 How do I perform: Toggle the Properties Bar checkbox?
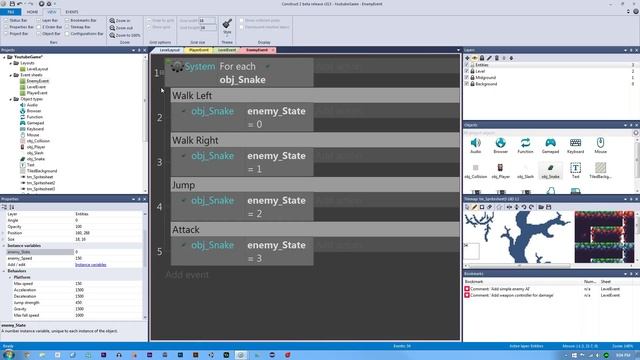(6, 27)
